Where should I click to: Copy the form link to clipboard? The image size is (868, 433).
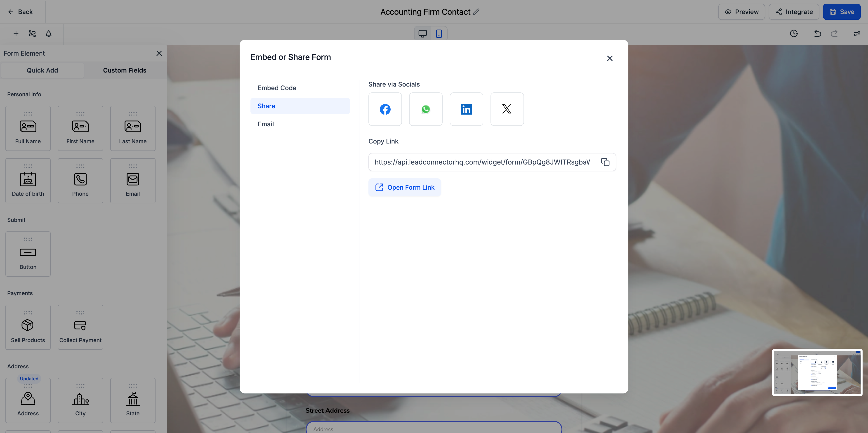coord(605,162)
